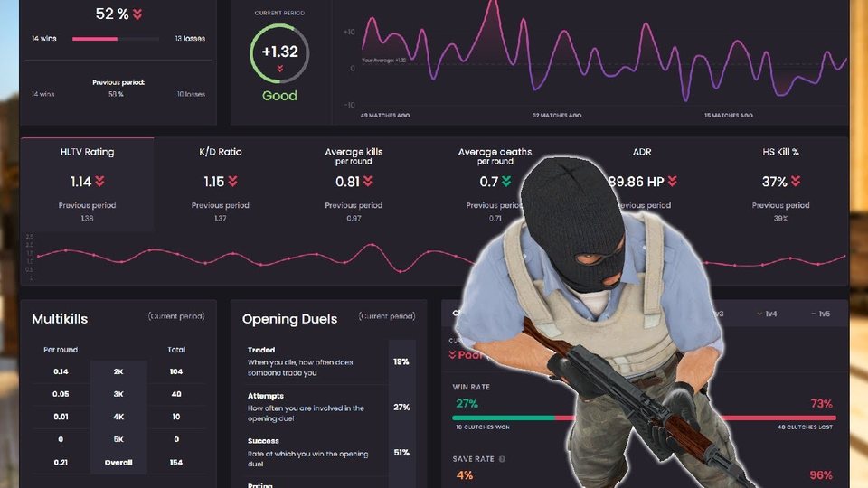Click the Poor clutch rating label
The width and height of the screenshot is (868, 488).
[470, 354]
